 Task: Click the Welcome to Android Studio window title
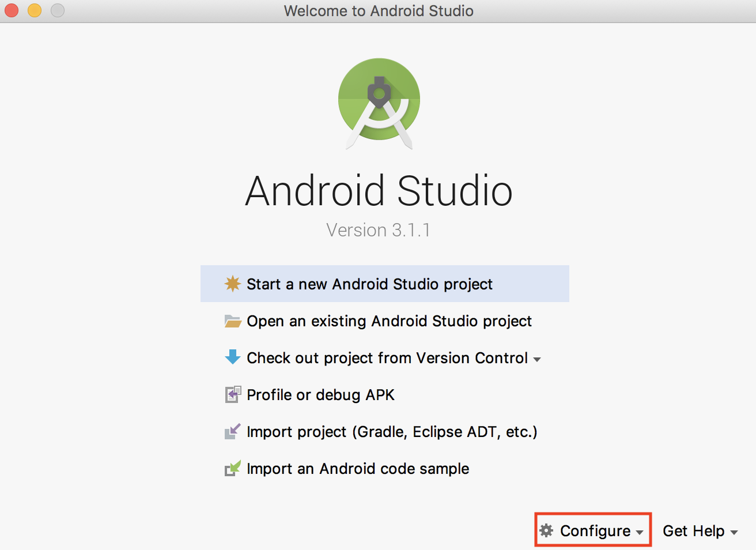[x=379, y=11]
